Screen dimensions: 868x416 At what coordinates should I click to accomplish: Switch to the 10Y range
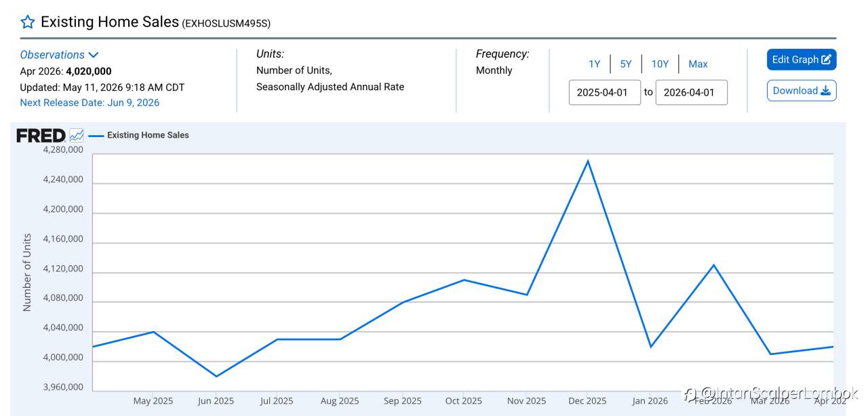[660, 64]
